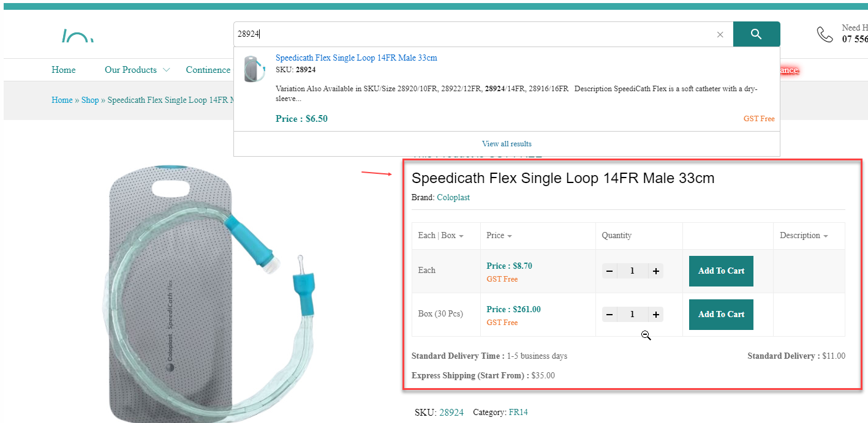Click the Speedicath Flex breadcrumb item
This screenshot has height=423, width=868.
click(x=170, y=100)
